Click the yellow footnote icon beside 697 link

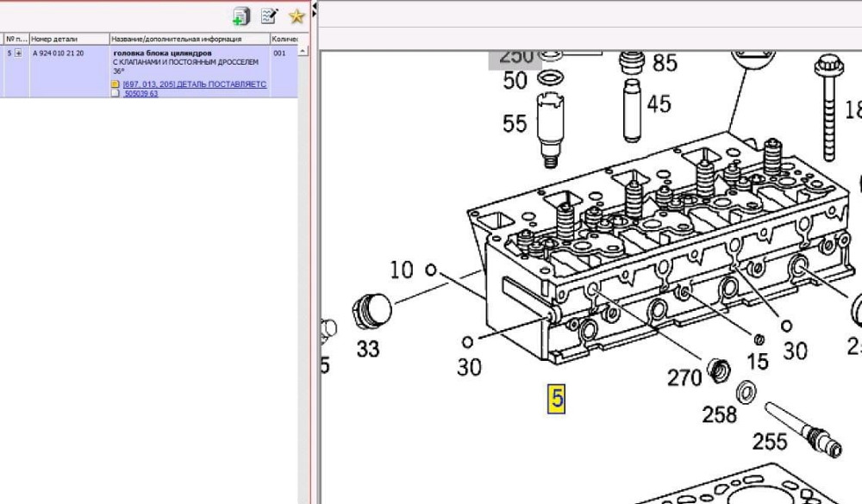point(116,84)
